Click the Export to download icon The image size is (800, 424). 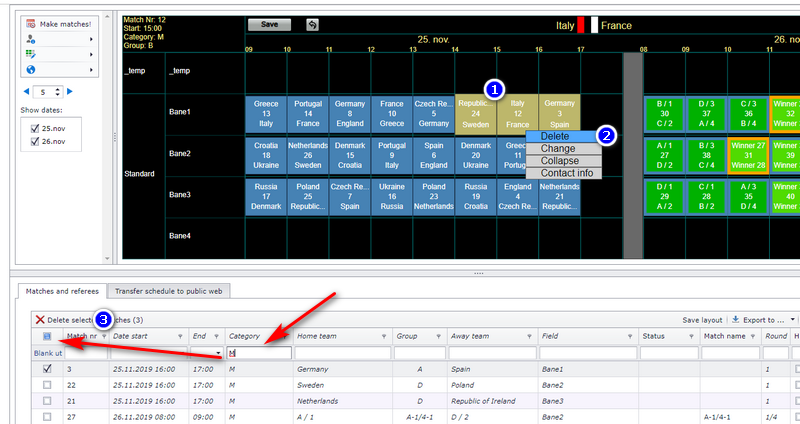pyautogui.click(x=735, y=319)
